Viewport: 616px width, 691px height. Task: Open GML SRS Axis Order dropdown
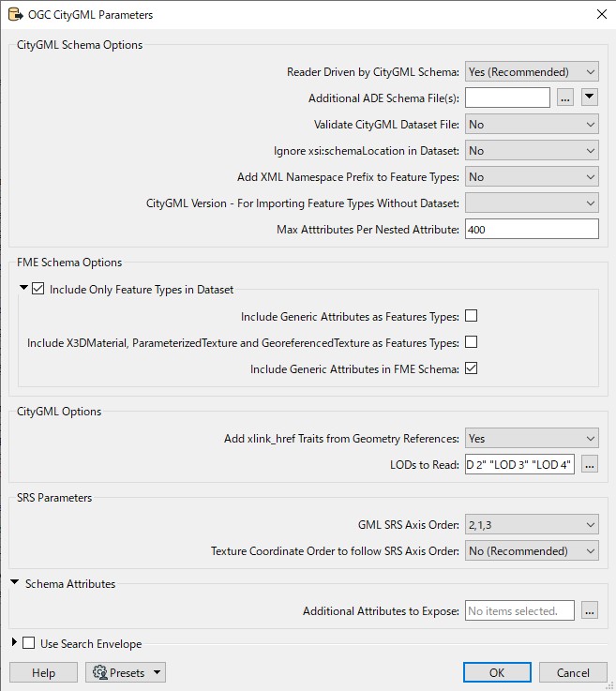(532, 524)
